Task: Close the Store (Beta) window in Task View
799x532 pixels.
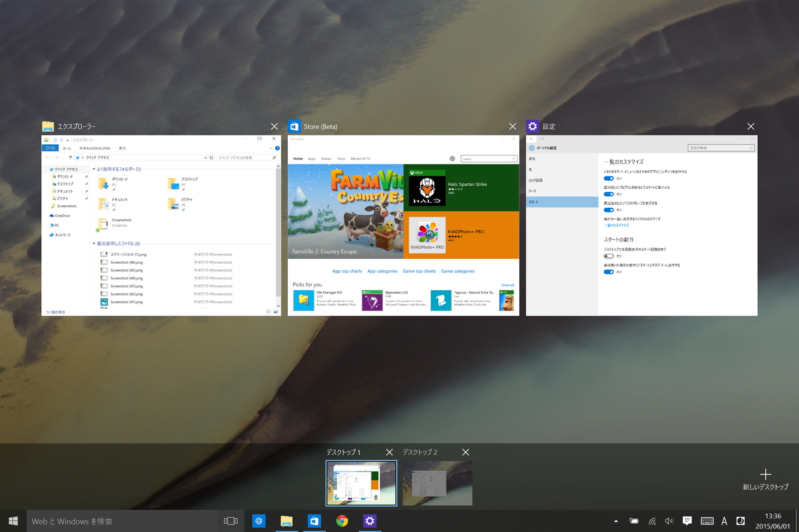Action: [x=512, y=127]
